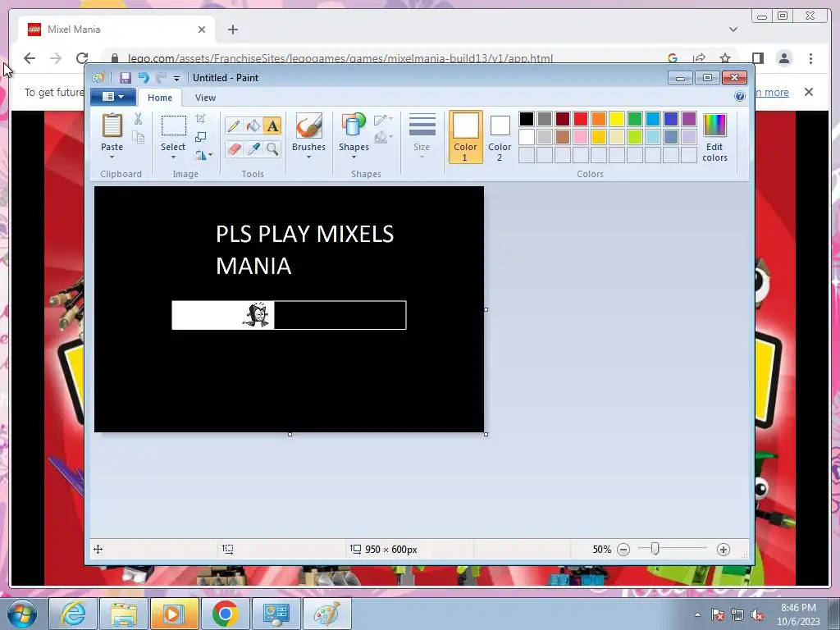Screen dimensions: 840x630
Task: Toggle Chrome side panel icon
Action: [x=757, y=58]
